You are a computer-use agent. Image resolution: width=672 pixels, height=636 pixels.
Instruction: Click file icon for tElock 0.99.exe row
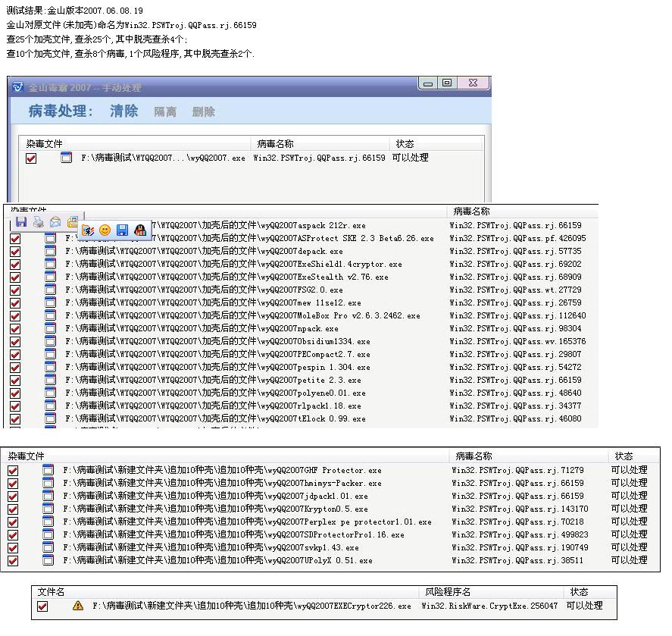point(50,418)
